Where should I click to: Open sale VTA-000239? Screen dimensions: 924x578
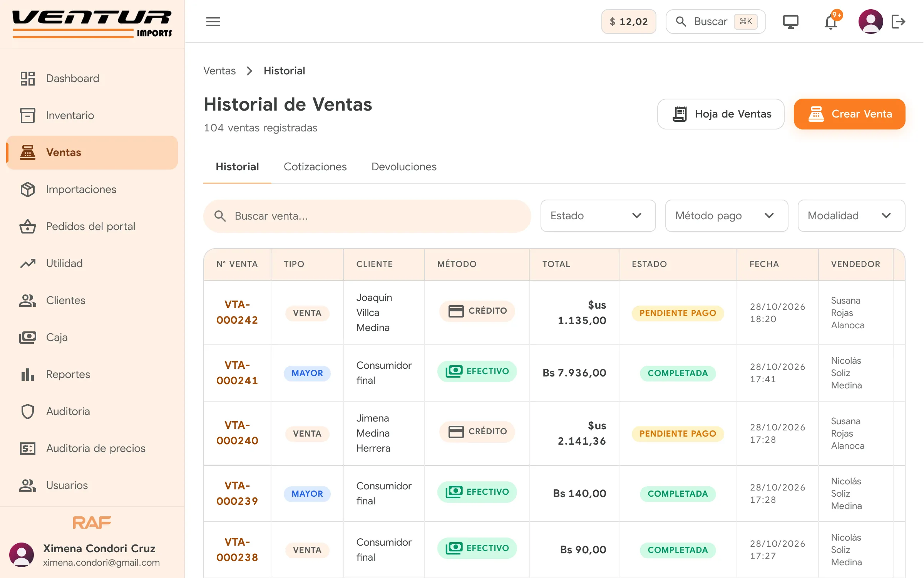pyautogui.click(x=237, y=494)
